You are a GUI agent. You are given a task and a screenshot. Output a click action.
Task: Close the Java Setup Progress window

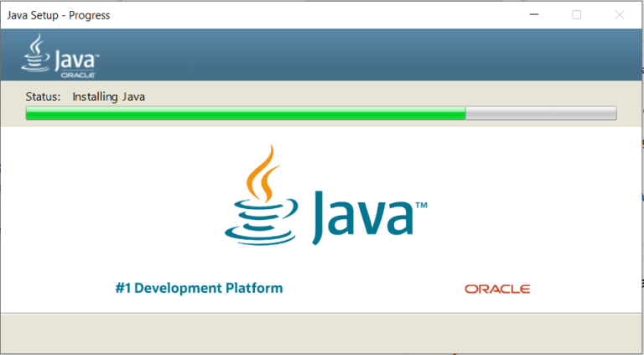pos(620,14)
